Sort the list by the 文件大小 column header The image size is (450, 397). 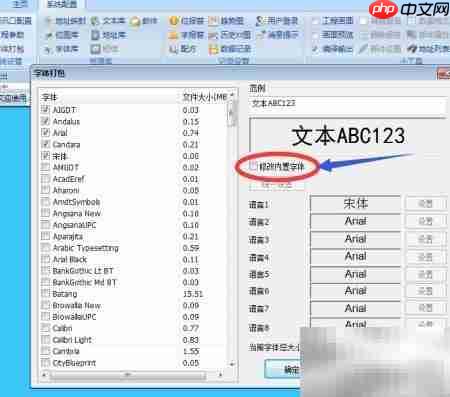[x=204, y=97]
